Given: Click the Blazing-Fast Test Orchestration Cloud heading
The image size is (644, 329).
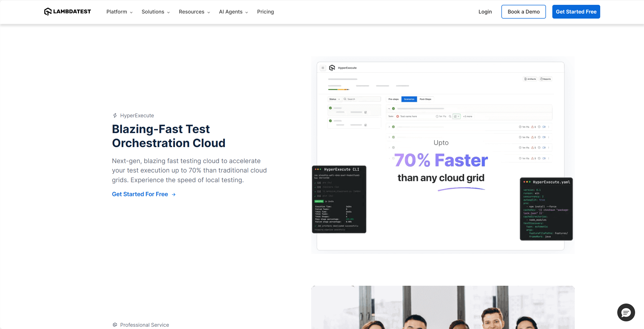Looking at the screenshot, I should [169, 136].
